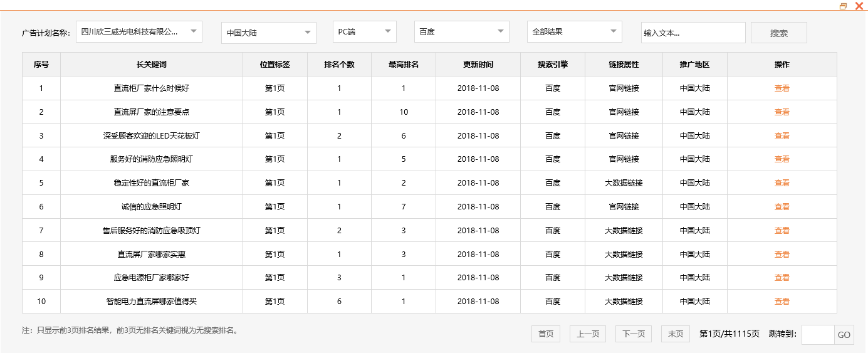Jump to 末页 last page
This screenshot has height=353, width=868.
click(x=676, y=334)
